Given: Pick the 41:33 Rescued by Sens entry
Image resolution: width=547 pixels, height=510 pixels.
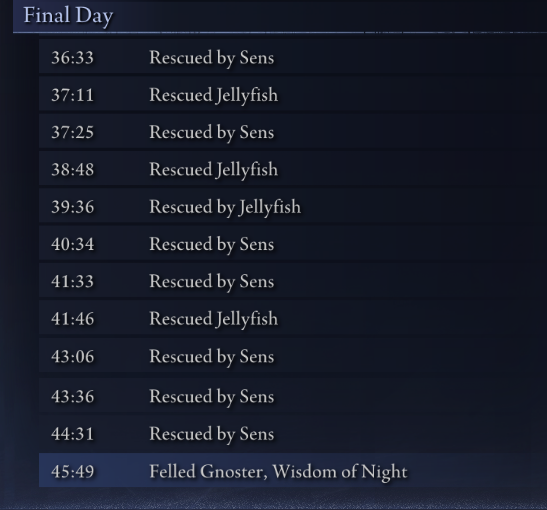Looking at the screenshot, I should [x=293, y=281].
